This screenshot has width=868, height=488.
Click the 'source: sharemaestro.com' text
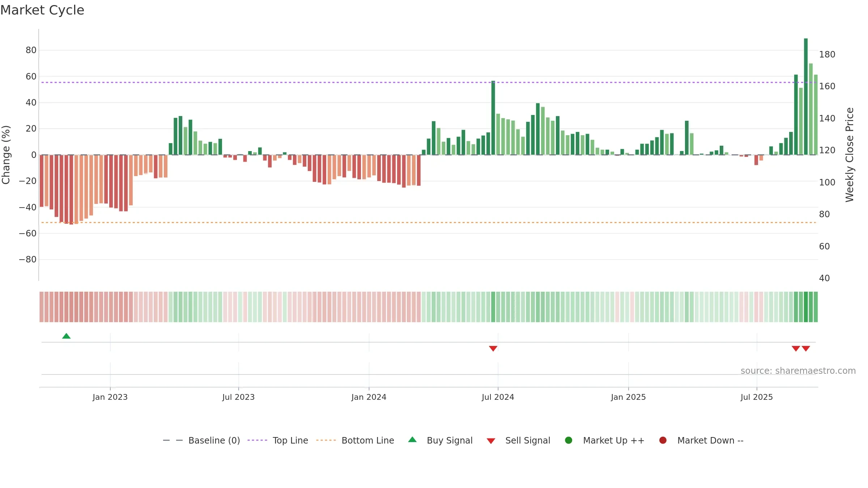(x=798, y=371)
